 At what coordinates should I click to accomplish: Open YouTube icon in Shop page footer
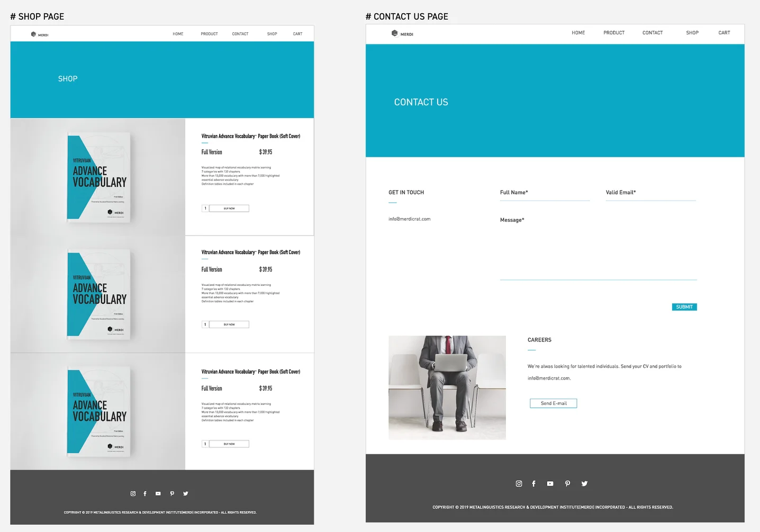coord(158,493)
